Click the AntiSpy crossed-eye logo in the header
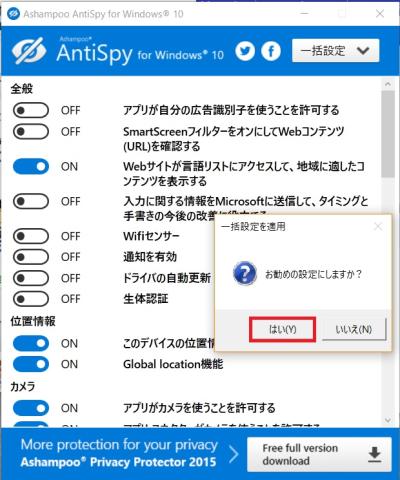Screen dimensions: 400x480 pyautogui.click(x=29, y=51)
